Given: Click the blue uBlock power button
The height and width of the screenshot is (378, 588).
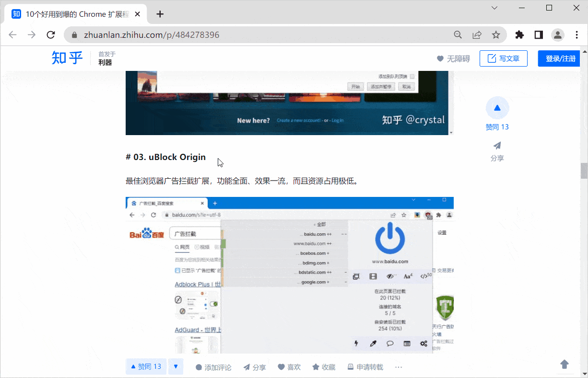Looking at the screenshot, I should pyautogui.click(x=390, y=238).
